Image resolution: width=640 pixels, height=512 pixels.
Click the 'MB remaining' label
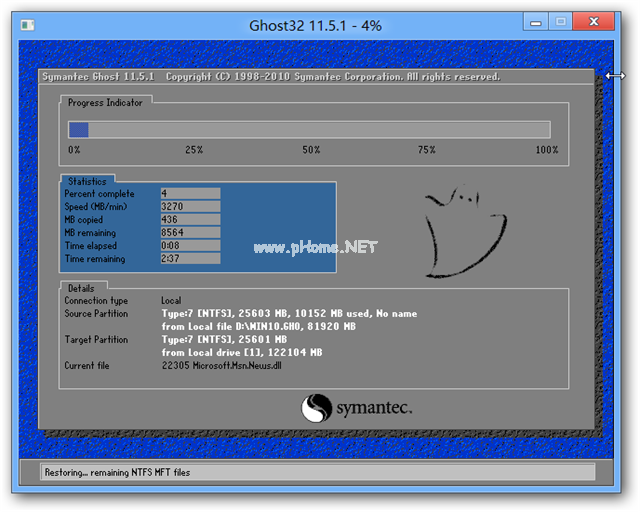(90, 233)
